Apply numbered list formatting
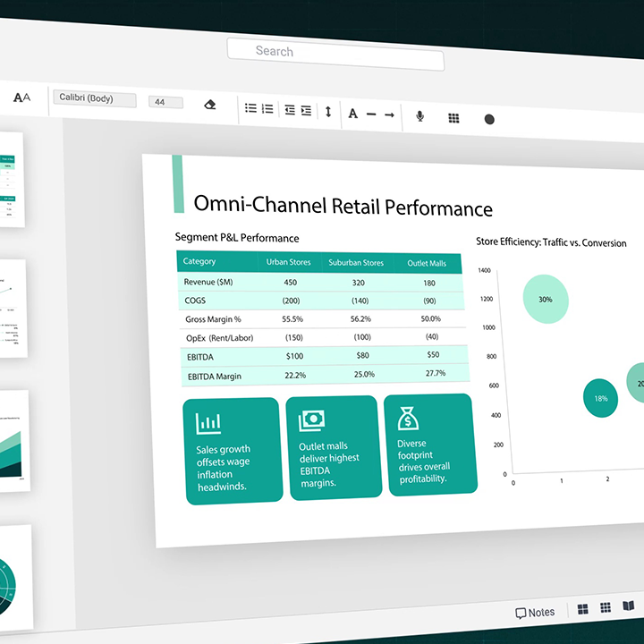Viewport: 644px width, 644px height. point(267,109)
